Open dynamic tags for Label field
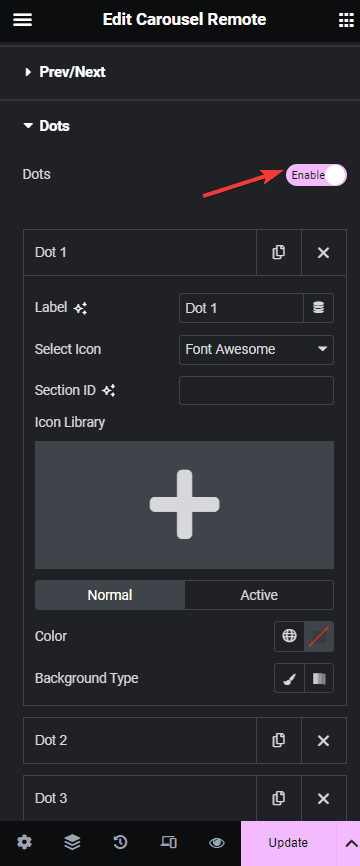The image size is (360, 866). [x=319, y=308]
